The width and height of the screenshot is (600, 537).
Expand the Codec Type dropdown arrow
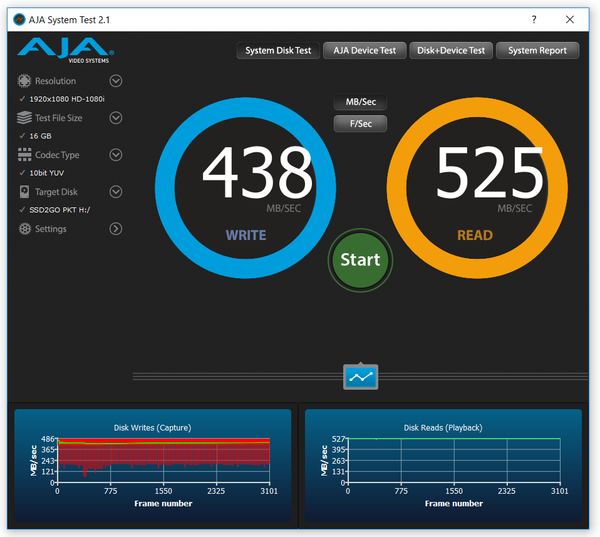(x=116, y=155)
